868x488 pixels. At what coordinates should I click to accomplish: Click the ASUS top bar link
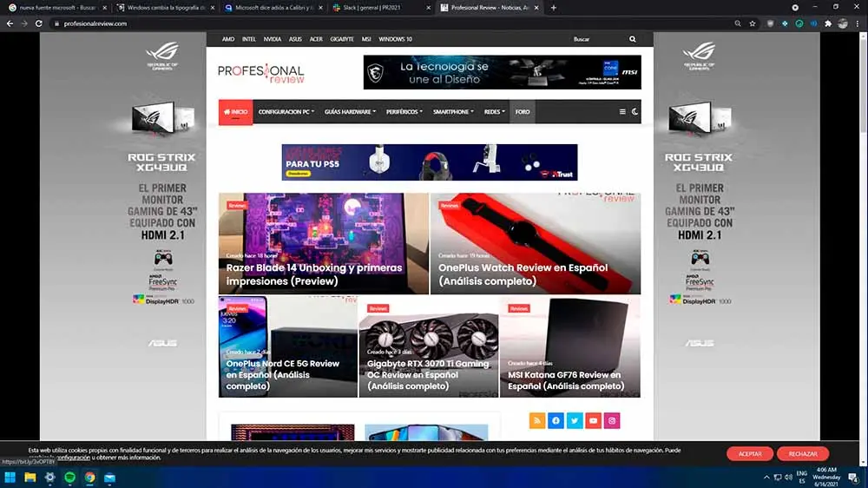coord(295,39)
